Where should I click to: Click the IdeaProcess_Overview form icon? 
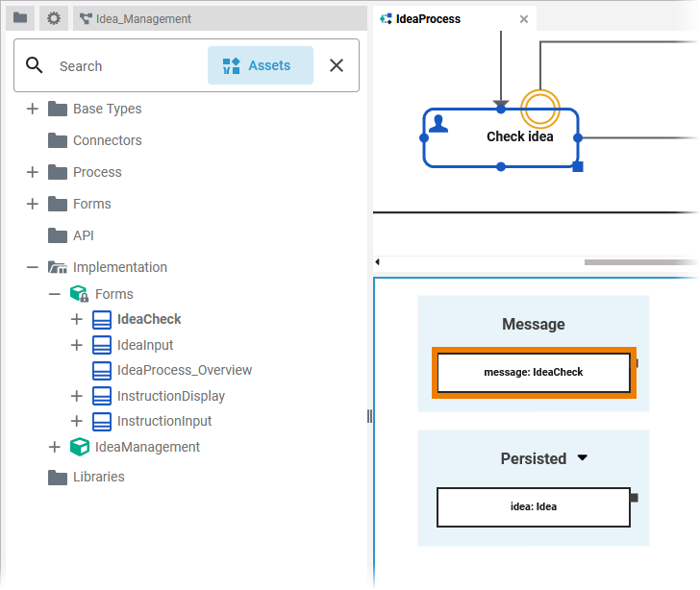click(x=102, y=370)
